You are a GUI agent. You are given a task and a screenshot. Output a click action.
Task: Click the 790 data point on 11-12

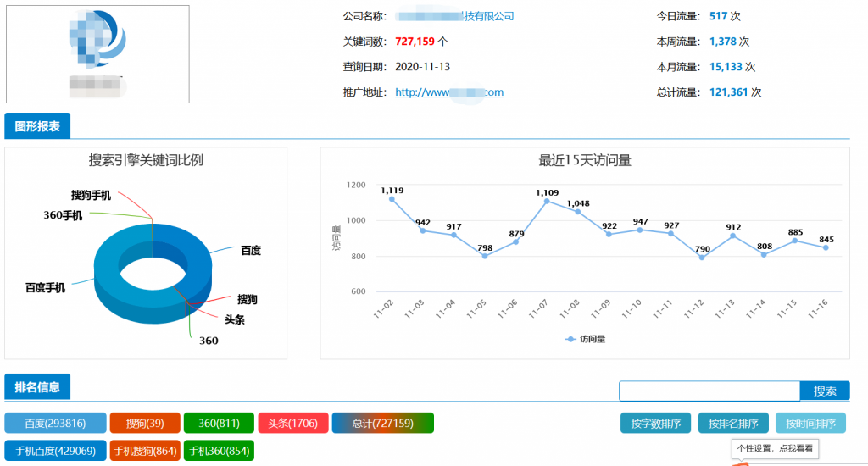pos(702,258)
